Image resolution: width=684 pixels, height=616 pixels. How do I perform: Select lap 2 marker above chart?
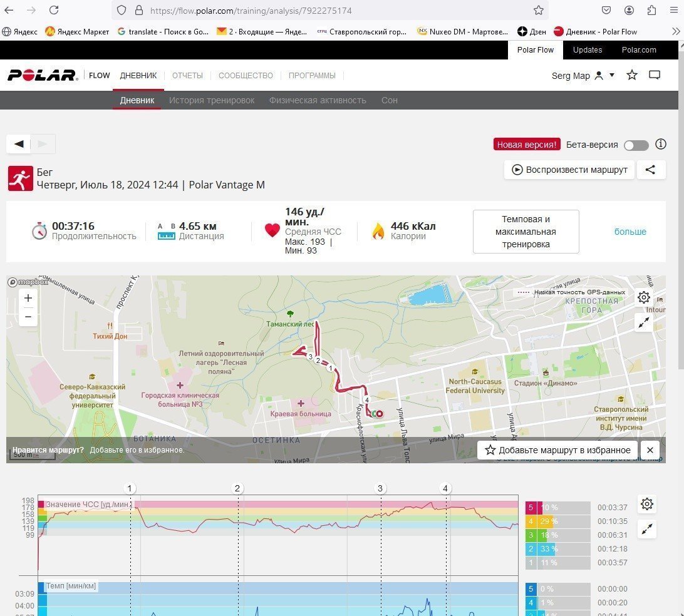pos(237,488)
